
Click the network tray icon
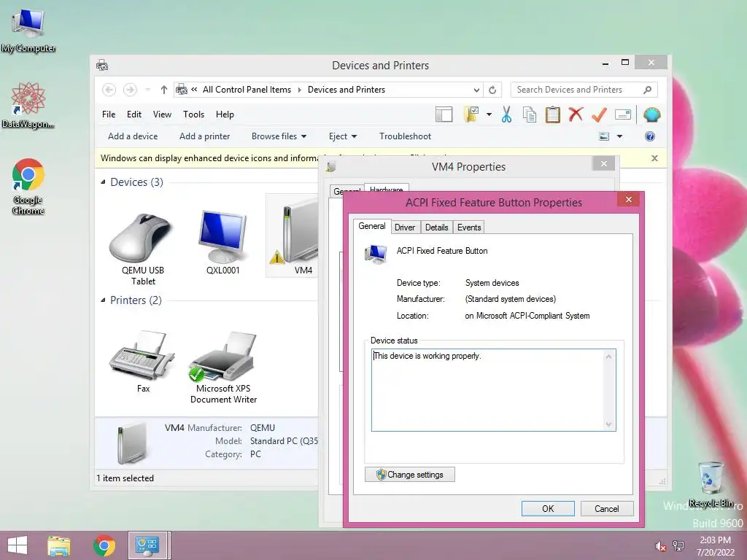(x=678, y=546)
